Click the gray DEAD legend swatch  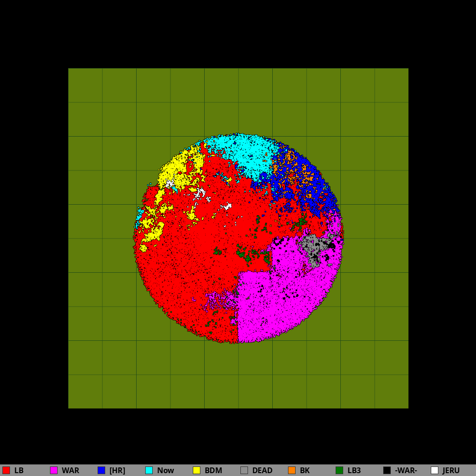tap(244, 470)
